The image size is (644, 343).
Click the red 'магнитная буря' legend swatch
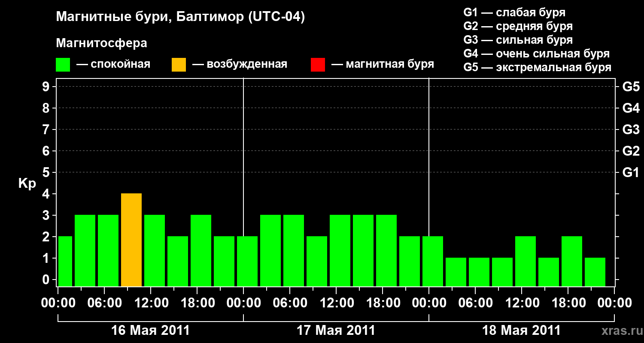(x=318, y=65)
